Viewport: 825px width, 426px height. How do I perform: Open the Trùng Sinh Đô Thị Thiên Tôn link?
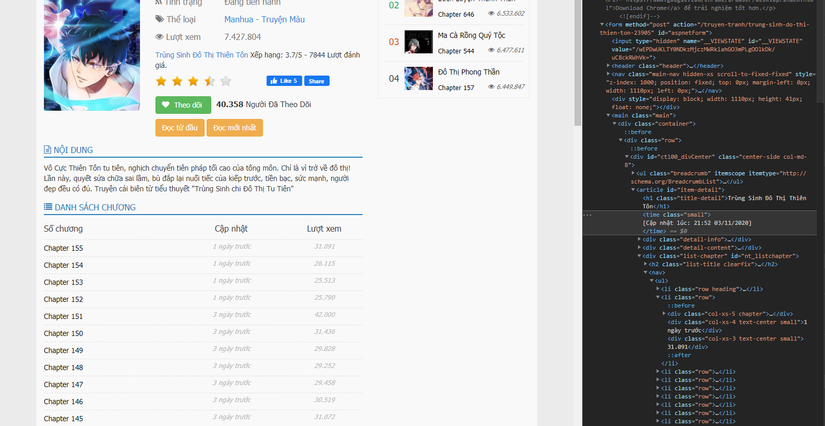(x=202, y=55)
